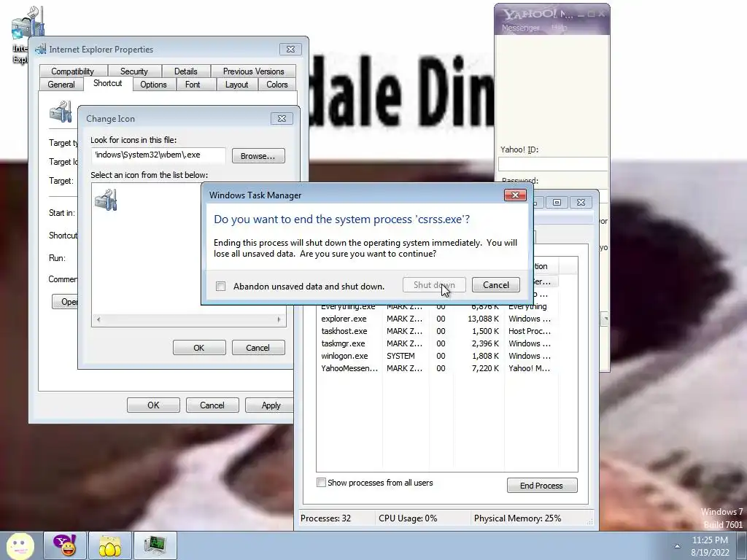The height and width of the screenshot is (560, 747).
Task: Click the Shut down button
Action: pos(434,285)
